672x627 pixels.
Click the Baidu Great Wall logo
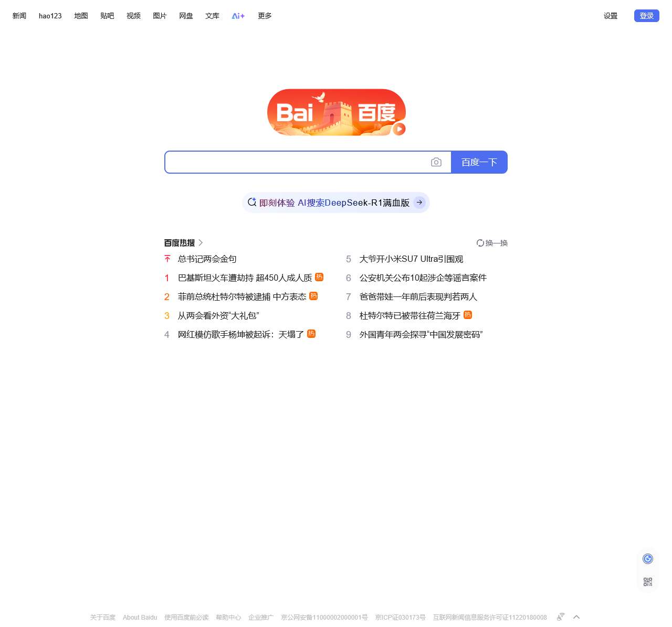pos(336,112)
